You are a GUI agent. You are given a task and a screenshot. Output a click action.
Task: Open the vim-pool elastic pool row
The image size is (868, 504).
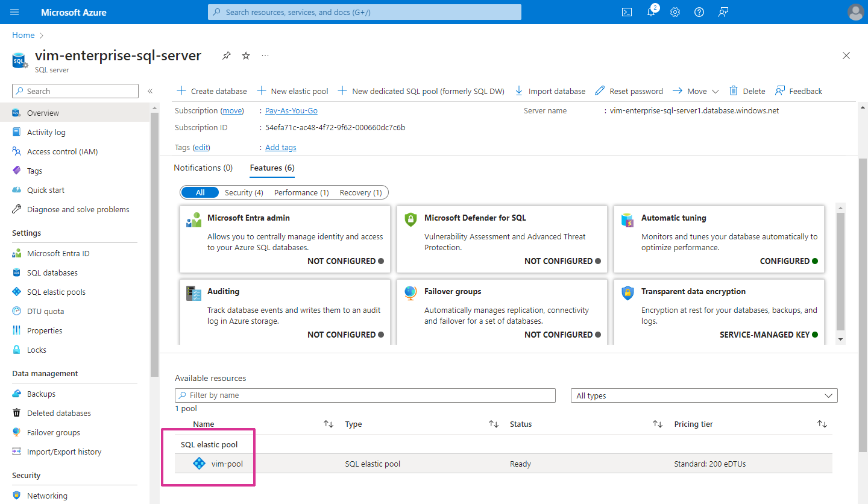503,464
